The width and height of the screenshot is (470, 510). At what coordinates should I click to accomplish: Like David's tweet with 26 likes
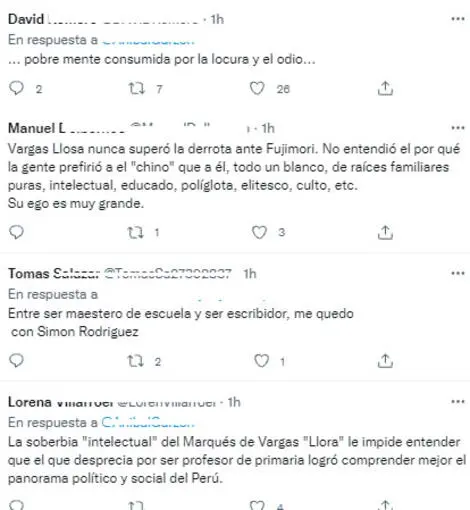[x=257, y=89]
